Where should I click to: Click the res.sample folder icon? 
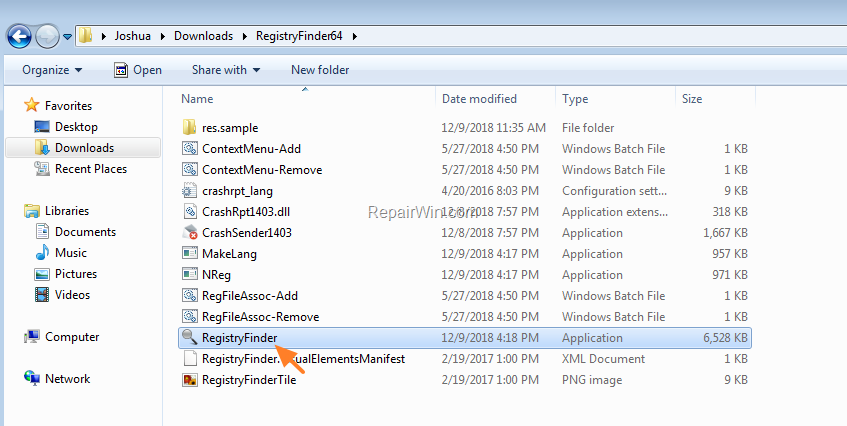pyautogui.click(x=189, y=127)
